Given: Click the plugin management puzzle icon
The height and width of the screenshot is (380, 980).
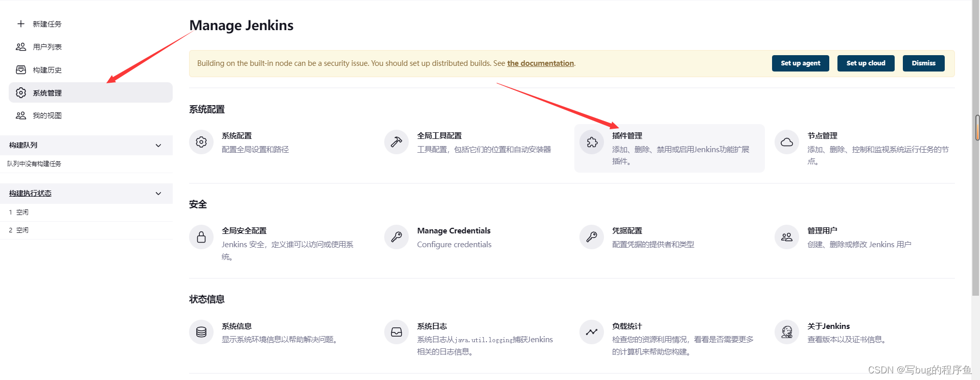Looking at the screenshot, I should [x=592, y=142].
